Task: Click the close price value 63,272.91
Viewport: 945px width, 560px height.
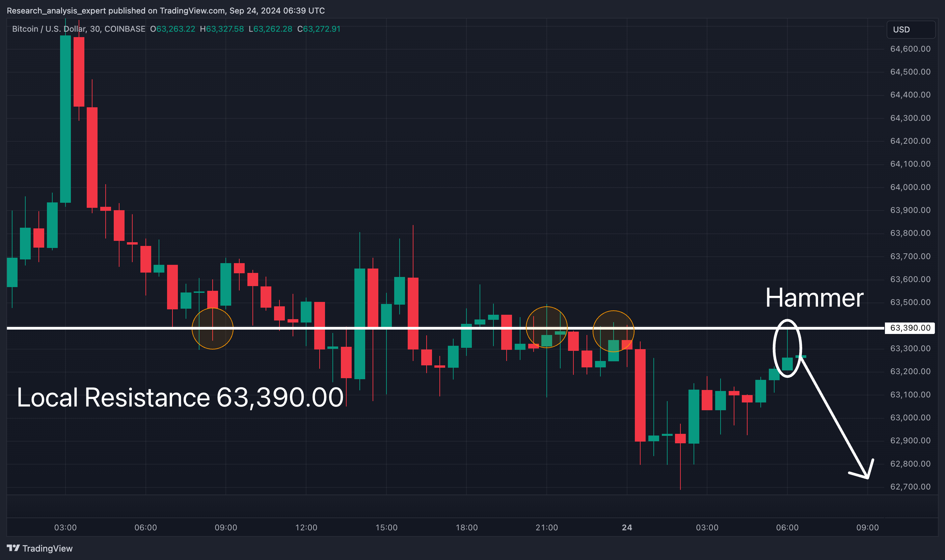Action: click(x=322, y=29)
